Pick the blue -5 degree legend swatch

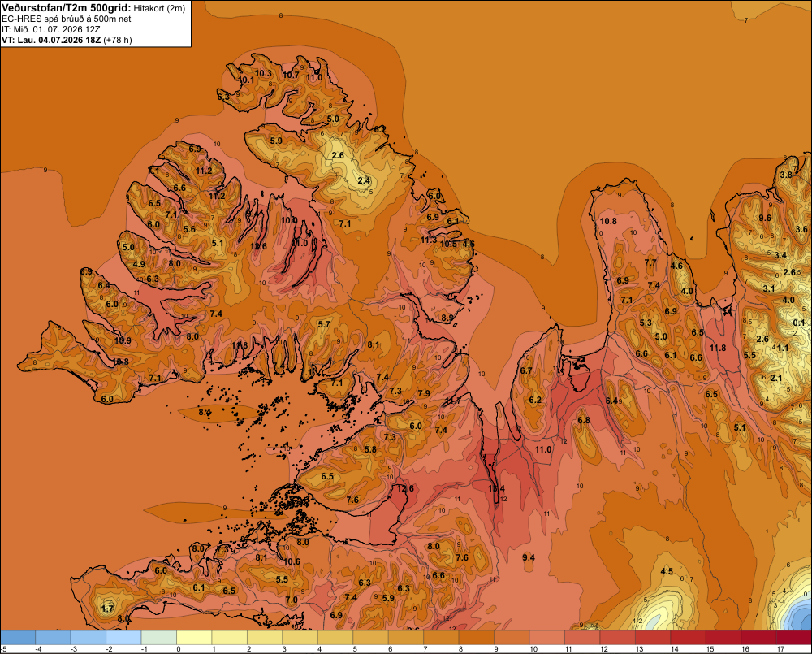(x=18, y=638)
